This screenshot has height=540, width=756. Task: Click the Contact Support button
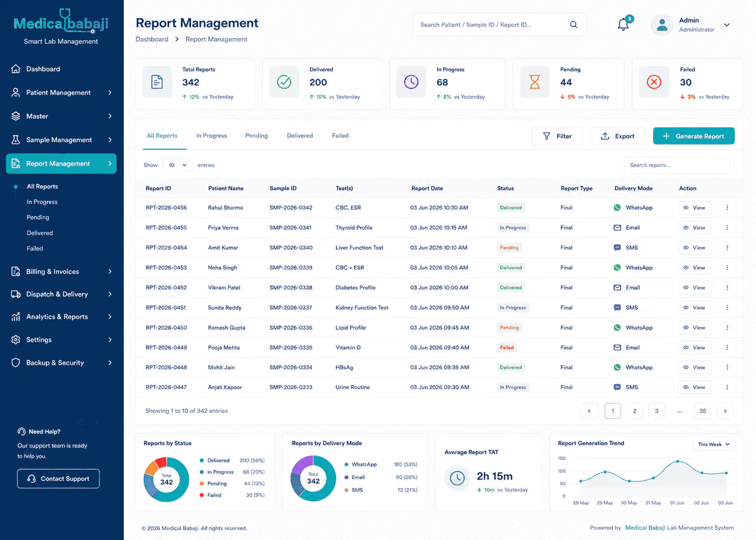pos(58,478)
